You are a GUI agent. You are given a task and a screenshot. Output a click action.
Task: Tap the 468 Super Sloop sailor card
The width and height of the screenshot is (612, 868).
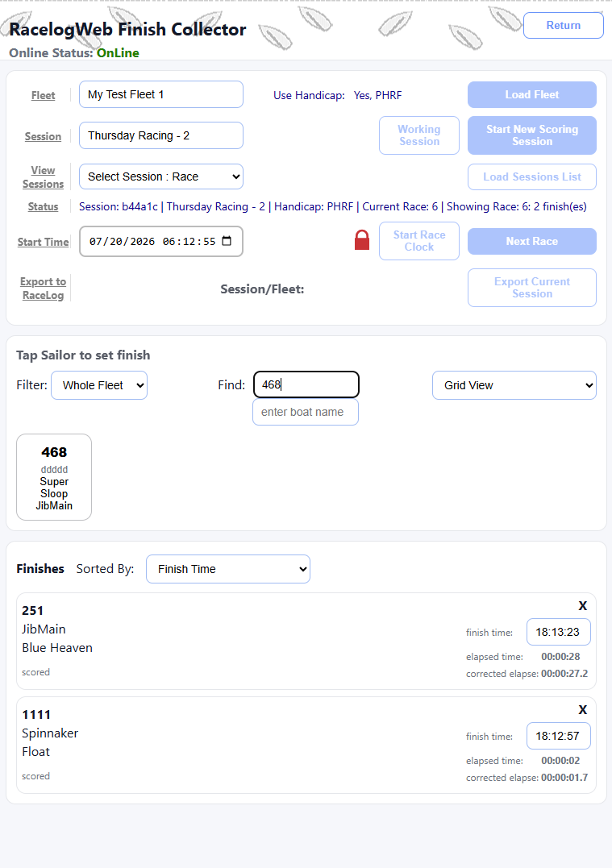pos(54,477)
